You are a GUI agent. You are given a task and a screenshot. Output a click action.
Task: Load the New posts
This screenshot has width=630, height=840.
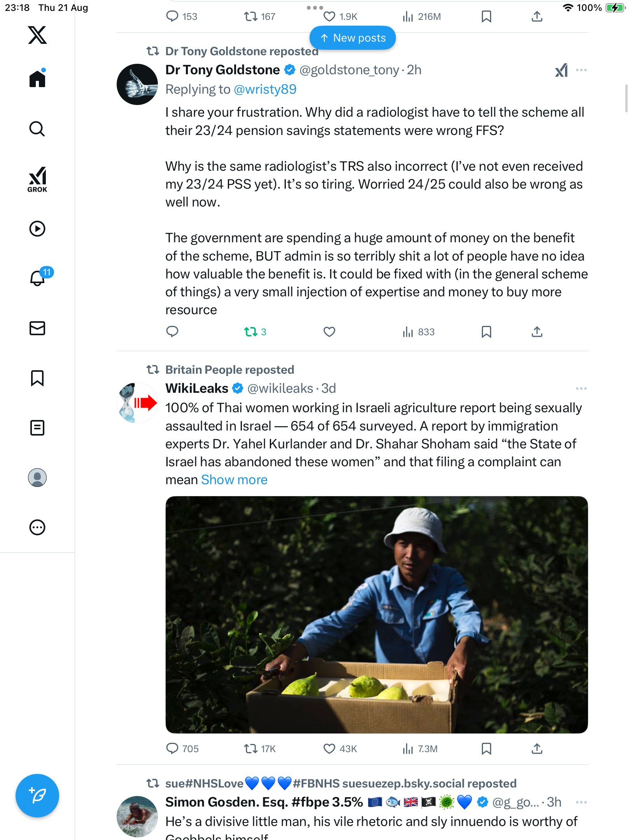[x=353, y=38]
